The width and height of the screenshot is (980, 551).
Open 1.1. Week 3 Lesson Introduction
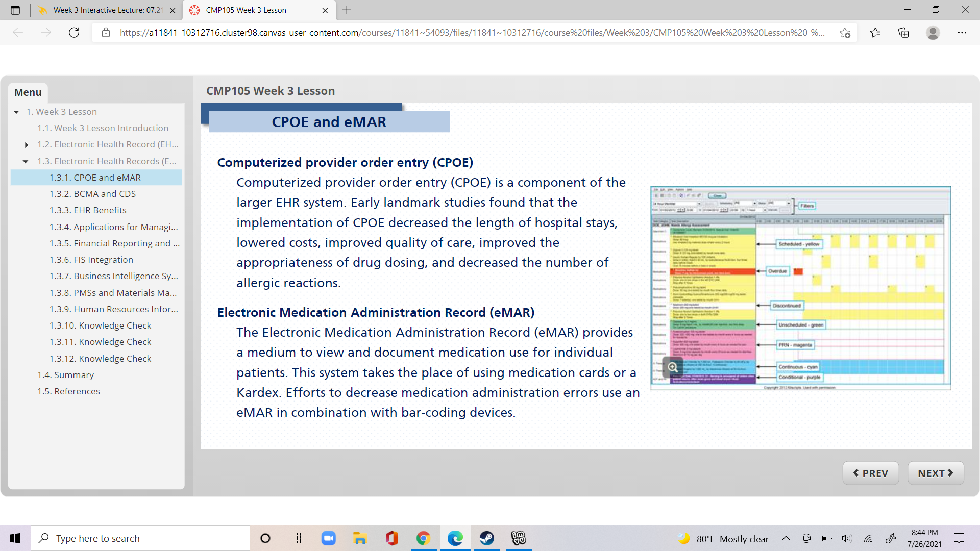tap(103, 128)
